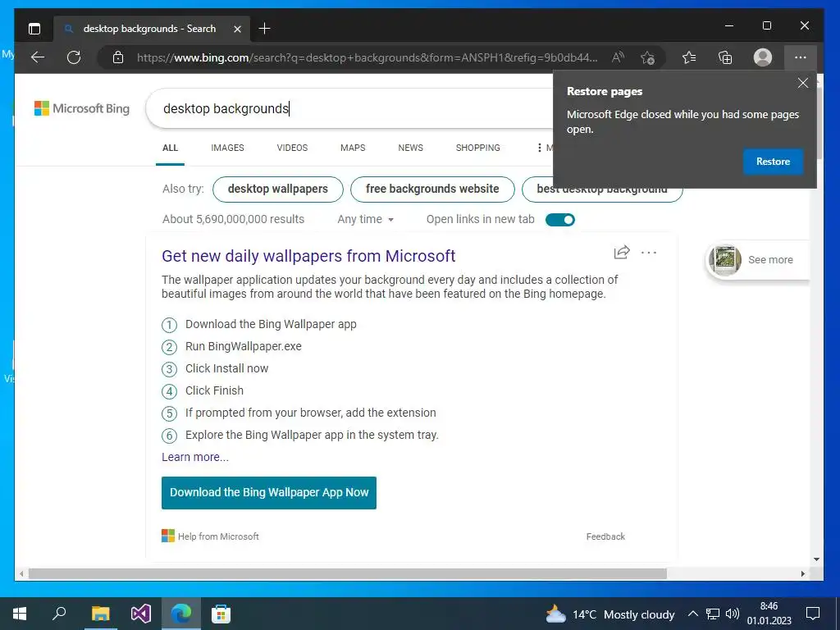Open network status tray icon
Screen dimensions: 840x630
click(713, 614)
